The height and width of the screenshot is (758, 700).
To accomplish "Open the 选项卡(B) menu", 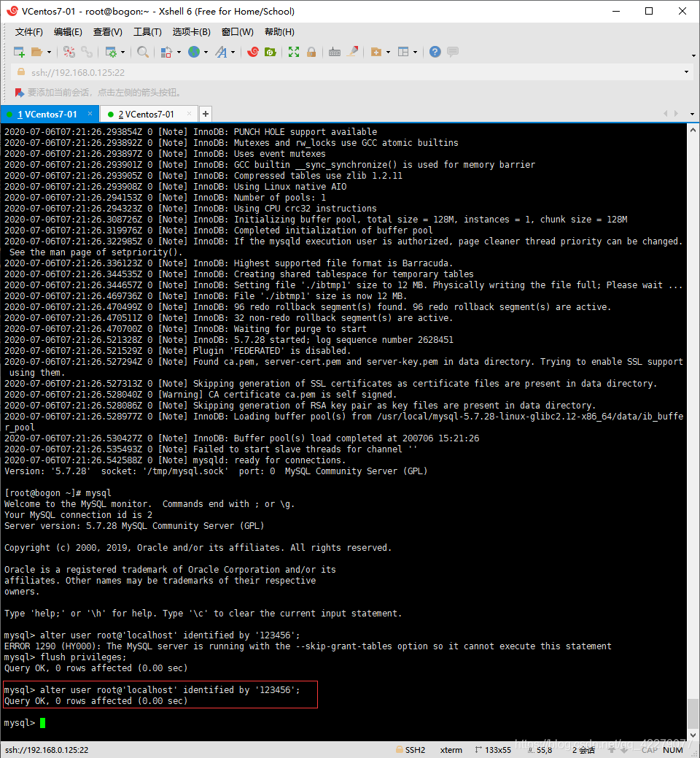I will (191, 32).
